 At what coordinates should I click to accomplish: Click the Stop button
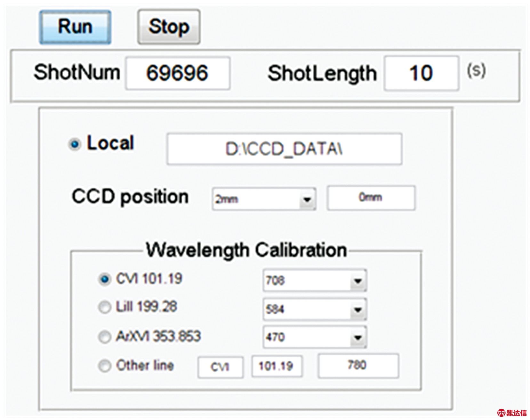point(169,27)
